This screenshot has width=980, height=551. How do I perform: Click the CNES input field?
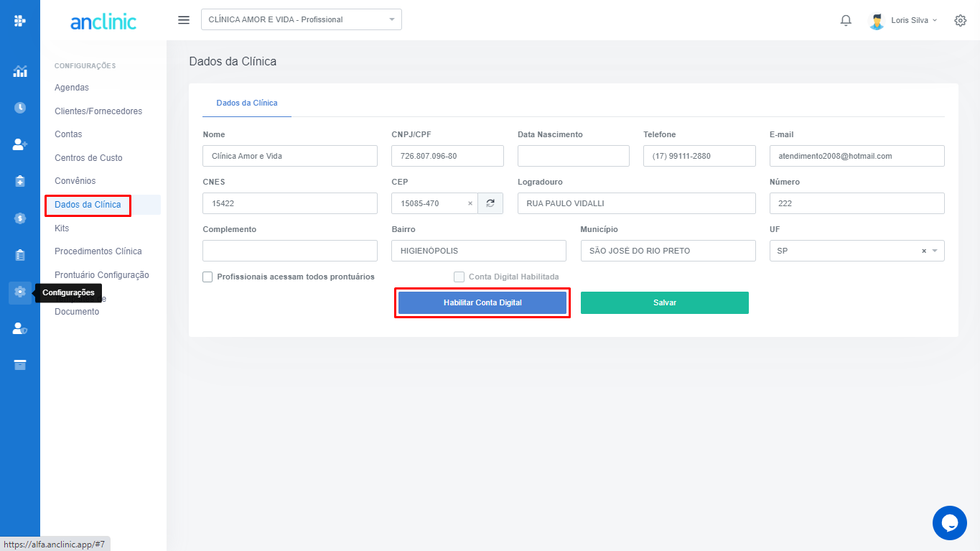(x=290, y=203)
